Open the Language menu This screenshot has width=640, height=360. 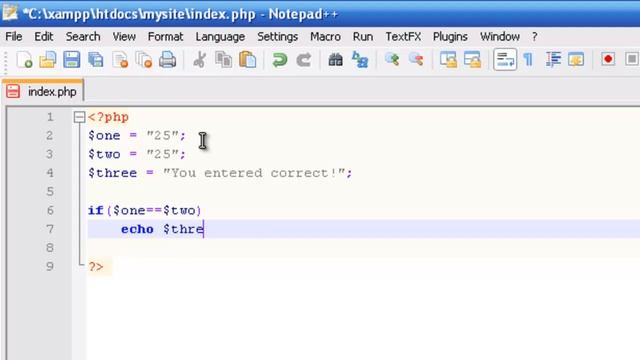point(220,37)
